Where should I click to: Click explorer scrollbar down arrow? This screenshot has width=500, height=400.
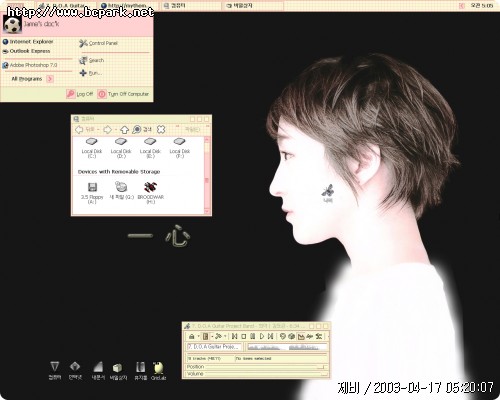coord(207,211)
